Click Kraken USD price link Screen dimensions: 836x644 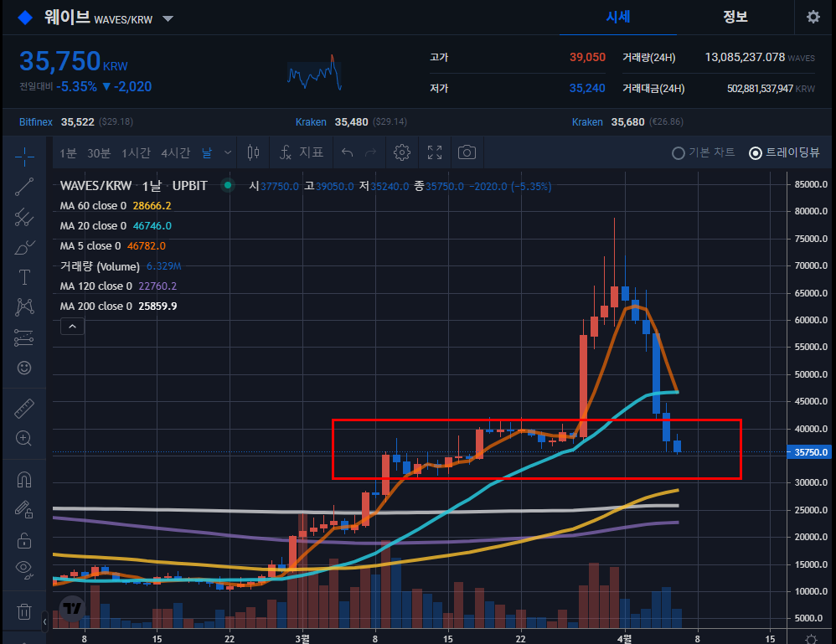point(351,122)
